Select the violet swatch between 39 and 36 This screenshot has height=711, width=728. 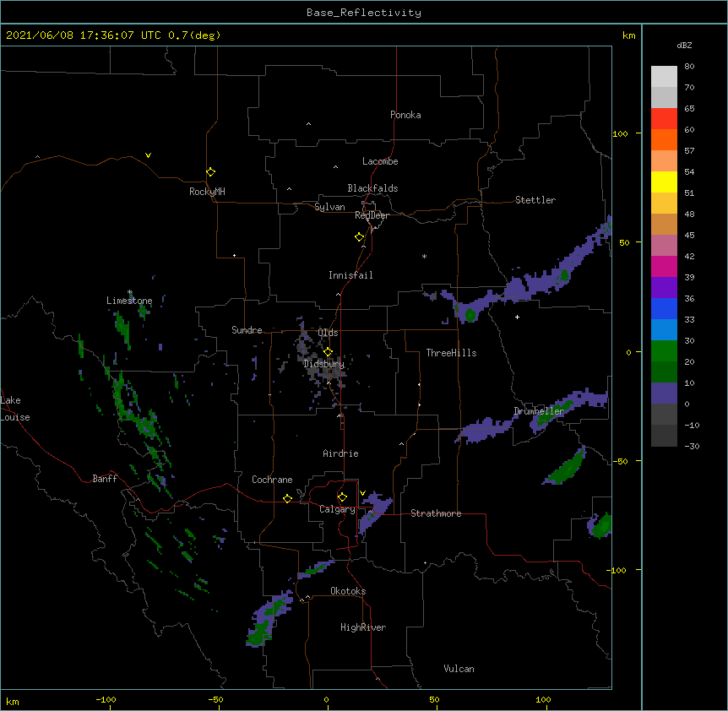664,287
